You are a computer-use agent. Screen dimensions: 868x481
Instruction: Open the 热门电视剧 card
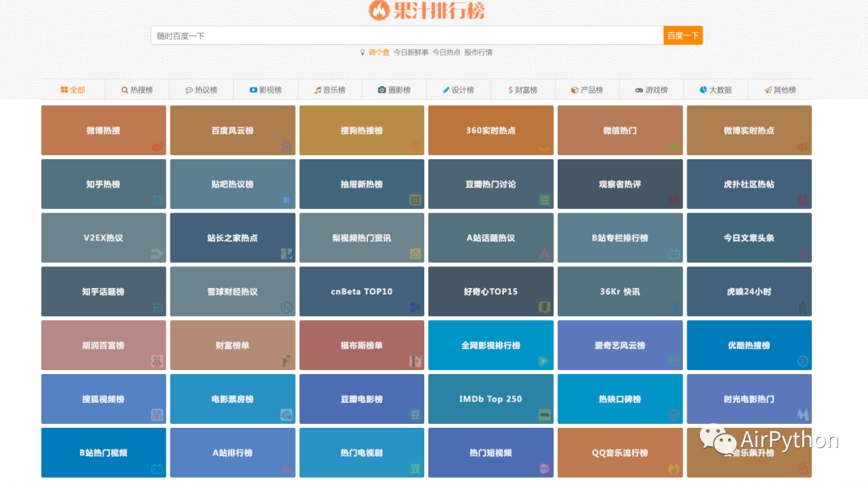pos(362,453)
